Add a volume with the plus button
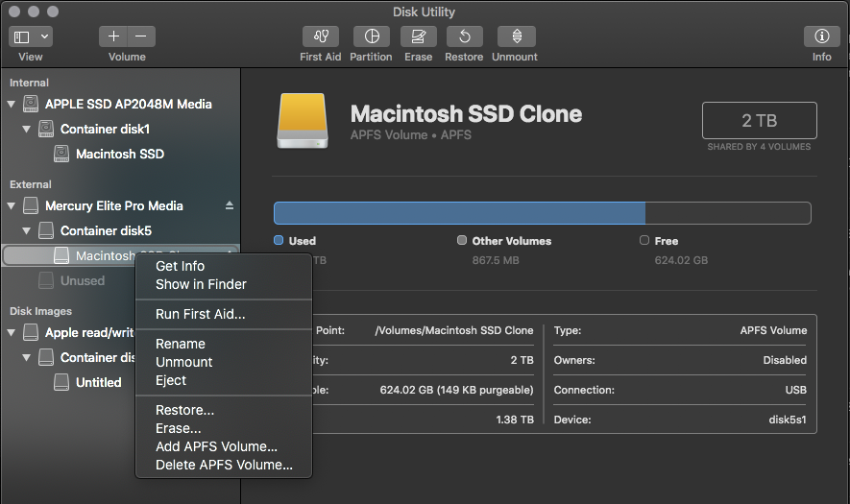 click(113, 36)
